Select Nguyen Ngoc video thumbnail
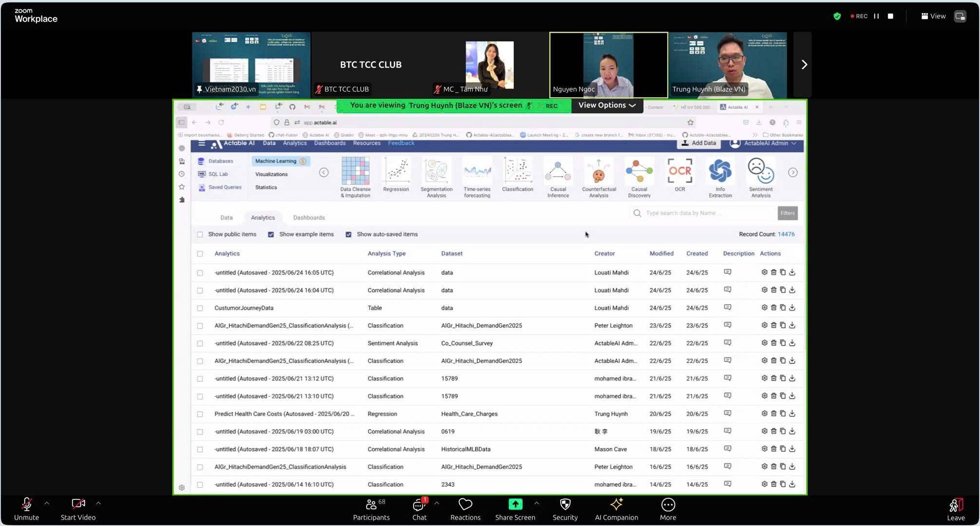Viewport: 980px width, 526px height. point(608,65)
